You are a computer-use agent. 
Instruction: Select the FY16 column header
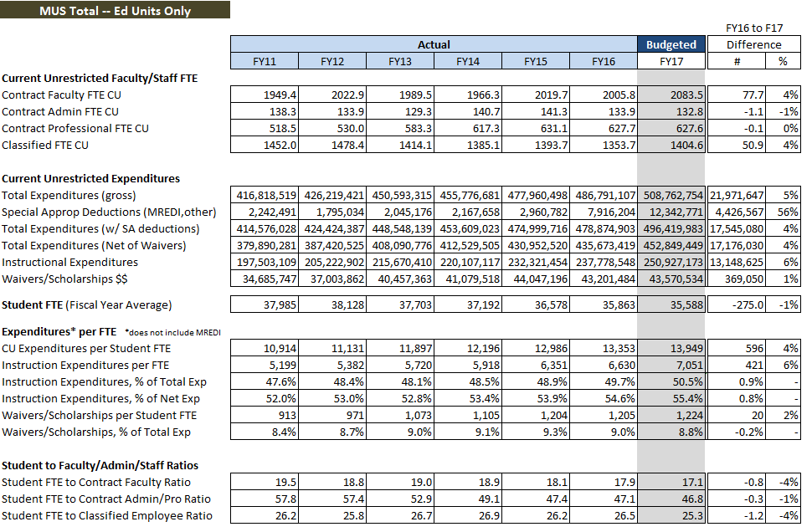coord(604,61)
